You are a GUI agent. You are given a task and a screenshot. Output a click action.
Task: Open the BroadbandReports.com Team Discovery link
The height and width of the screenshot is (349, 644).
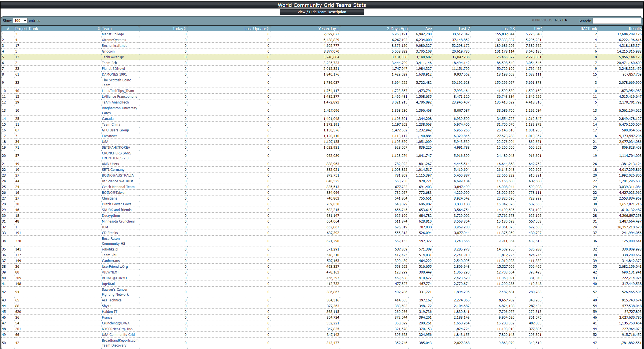(120, 343)
